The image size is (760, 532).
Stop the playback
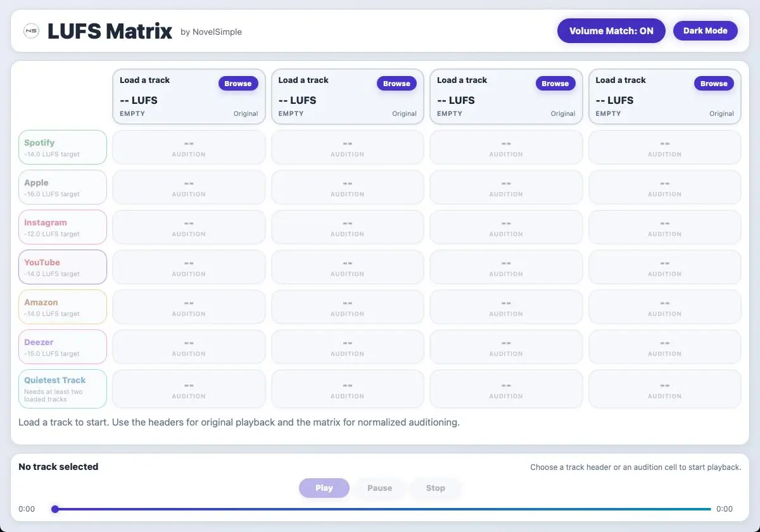(435, 488)
